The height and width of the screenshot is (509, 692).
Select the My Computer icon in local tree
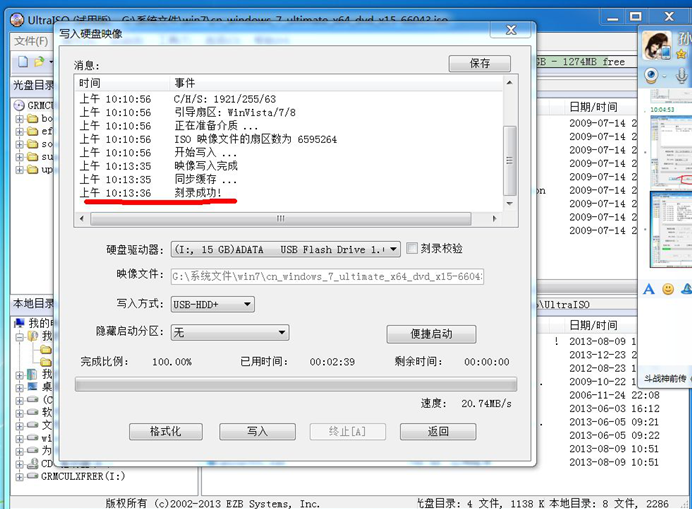(19, 323)
